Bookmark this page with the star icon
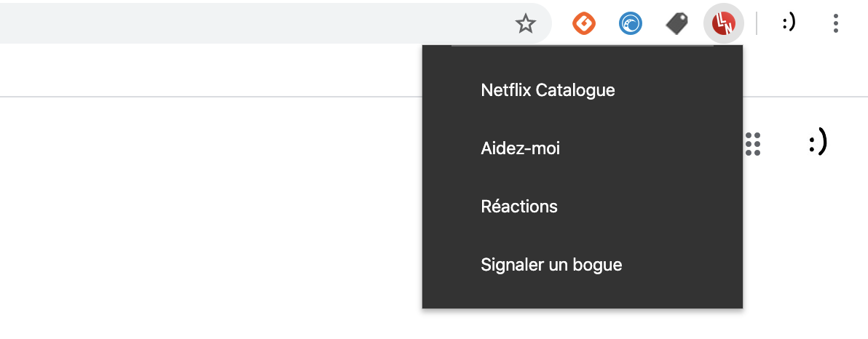 pos(525,24)
